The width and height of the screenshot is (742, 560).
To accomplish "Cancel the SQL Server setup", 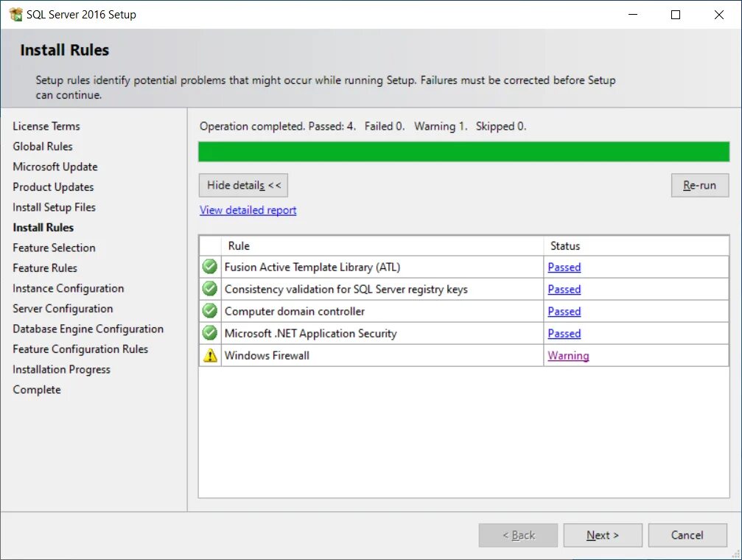I will pyautogui.click(x=687, y=535).
